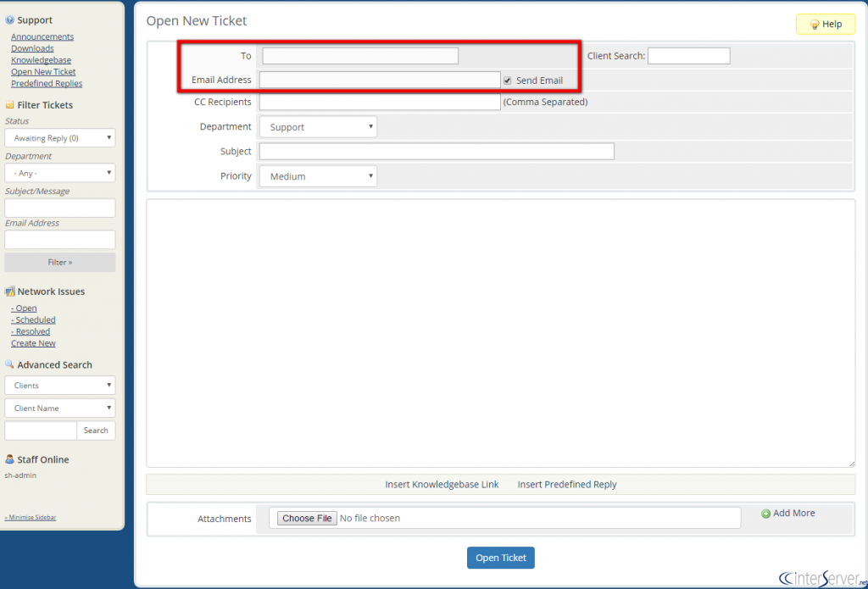Viewport: 868px width, 589px height.
Task: Toggle the Send Email checkbox
Action: click(508, 81)
